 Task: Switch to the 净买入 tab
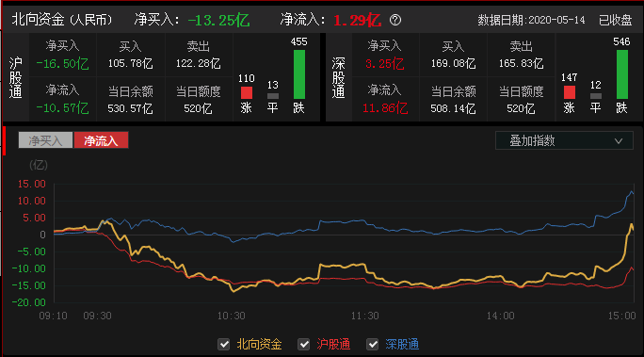(x=45, y=140)
